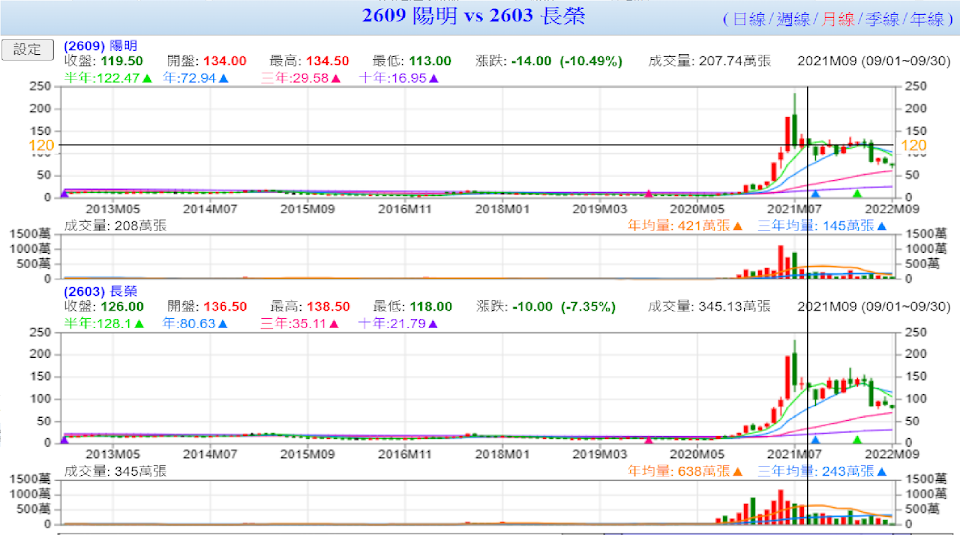This screenshot has height=535, width=960.
Task: Switch to 季線 quarterly chart
Action: (x=882, y=20)
